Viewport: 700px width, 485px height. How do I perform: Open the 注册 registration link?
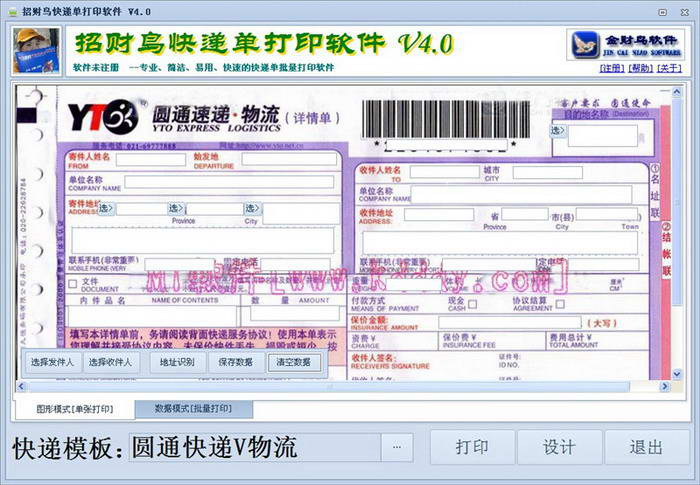(x=612, y=68)
